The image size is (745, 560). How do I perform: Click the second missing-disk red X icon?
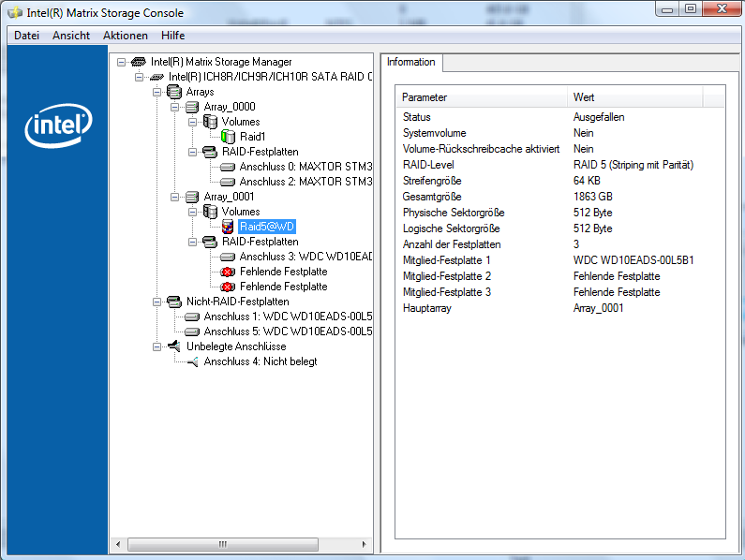(228, 287)
